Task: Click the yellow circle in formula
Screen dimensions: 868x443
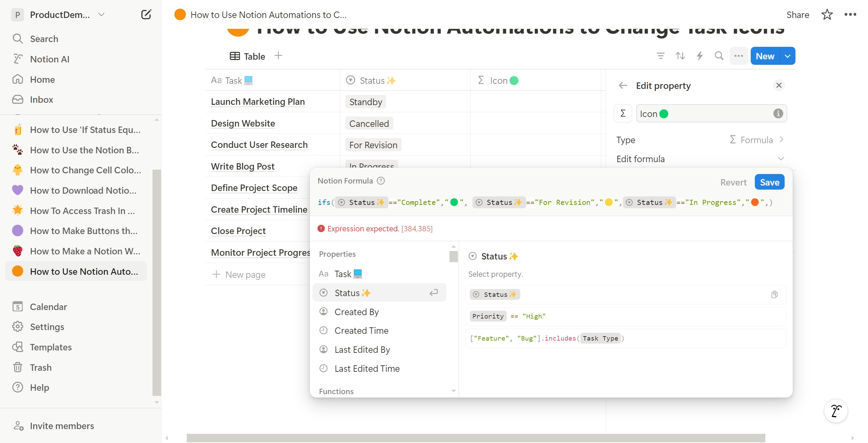Action: [x=609, y=203]
